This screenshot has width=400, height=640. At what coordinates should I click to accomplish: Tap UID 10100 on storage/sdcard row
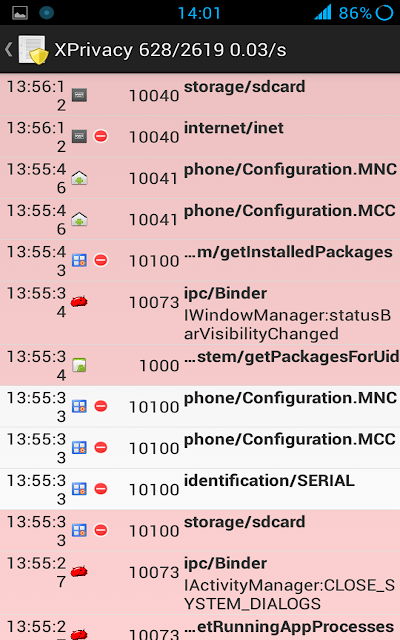tap(154, 531)
